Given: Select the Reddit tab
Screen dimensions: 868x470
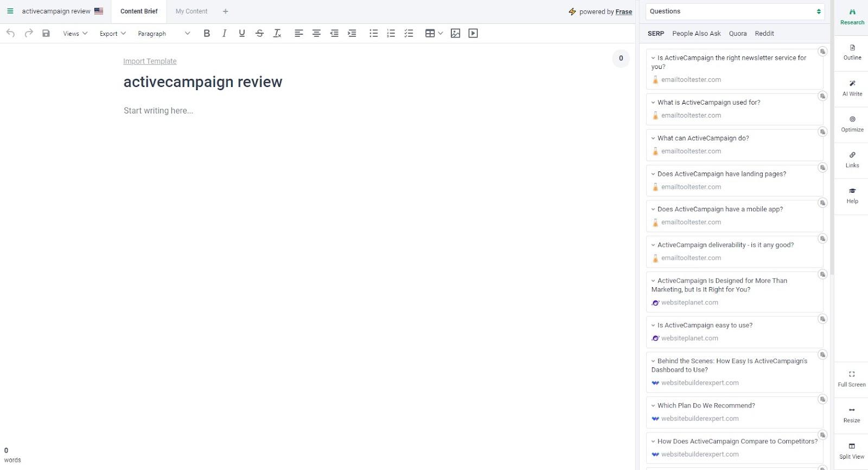Looking at the screenshot, I should point(764,33).
